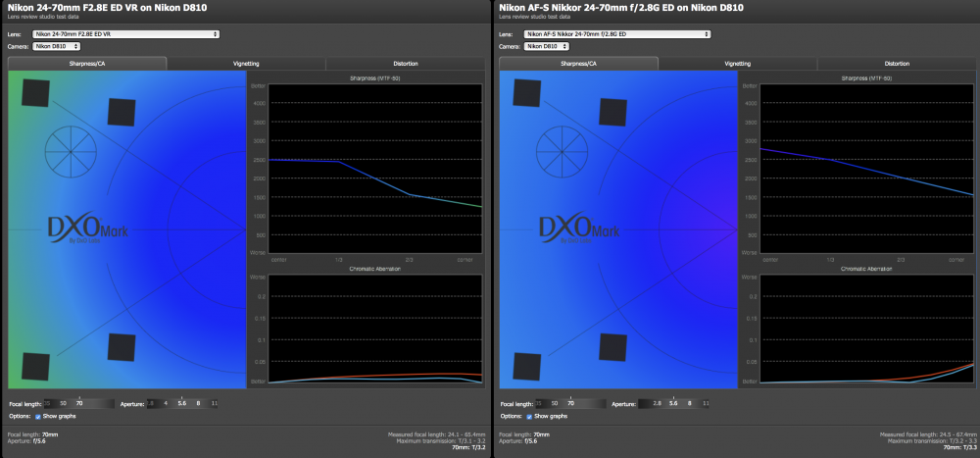Click the Sharpness (MTF-50) graph in F2.8E VR panel

point(375,169)
